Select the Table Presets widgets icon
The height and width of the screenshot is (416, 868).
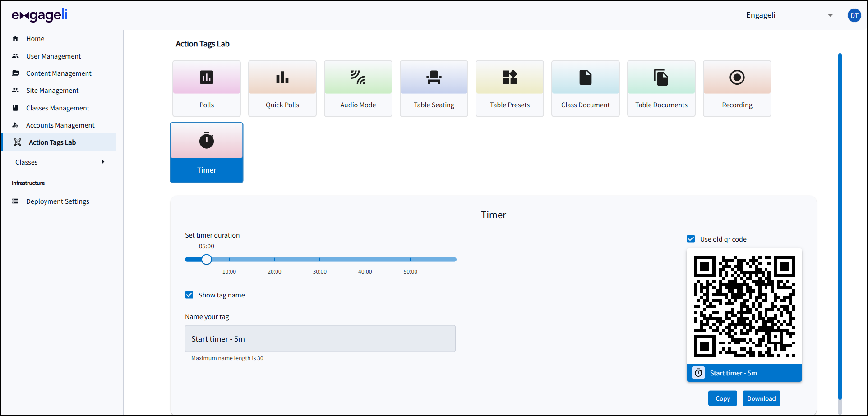point(510,78)
